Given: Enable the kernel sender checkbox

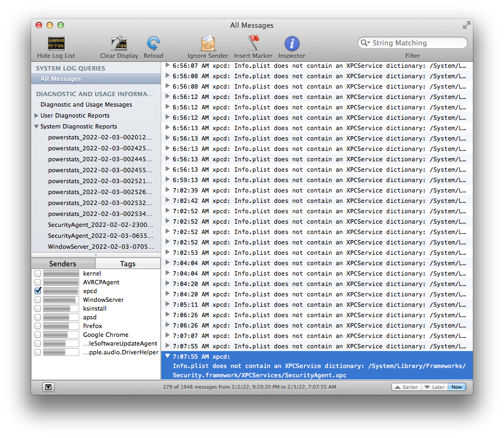Looking at the screenshot, I should click(38, 273).
